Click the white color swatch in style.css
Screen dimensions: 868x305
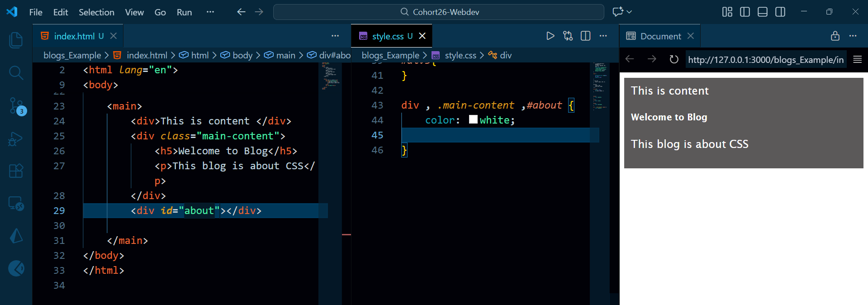pos(473,119)
